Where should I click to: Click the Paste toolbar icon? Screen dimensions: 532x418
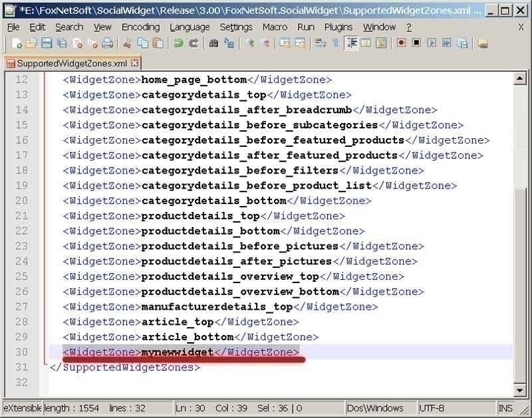(x=158, y=43)
